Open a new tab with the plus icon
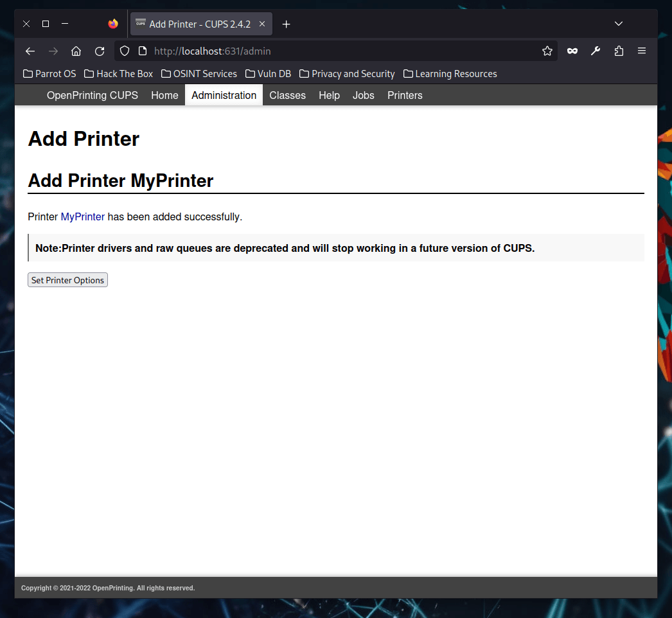This screenshot has width=672, height=618. [286, 24]
